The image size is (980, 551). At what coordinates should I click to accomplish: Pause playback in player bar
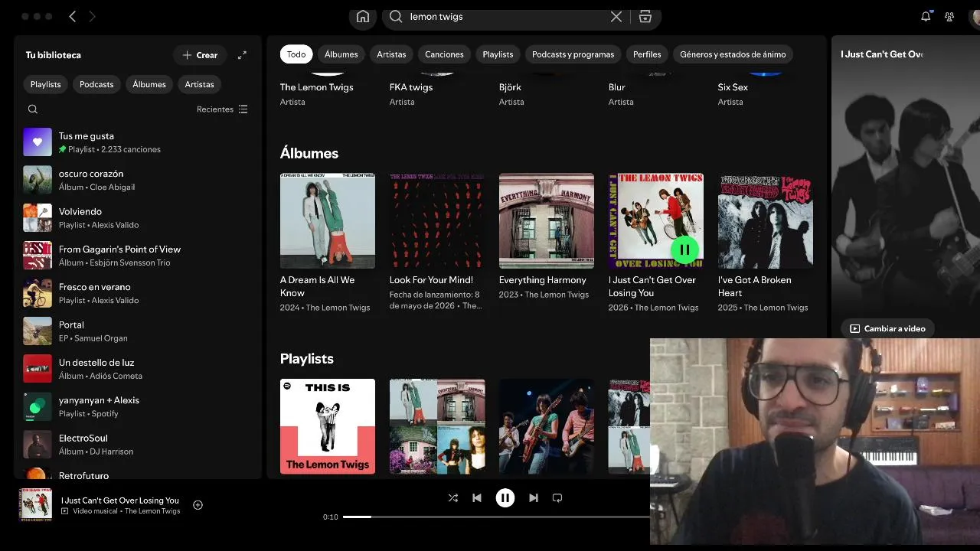(x=505, y=498)
